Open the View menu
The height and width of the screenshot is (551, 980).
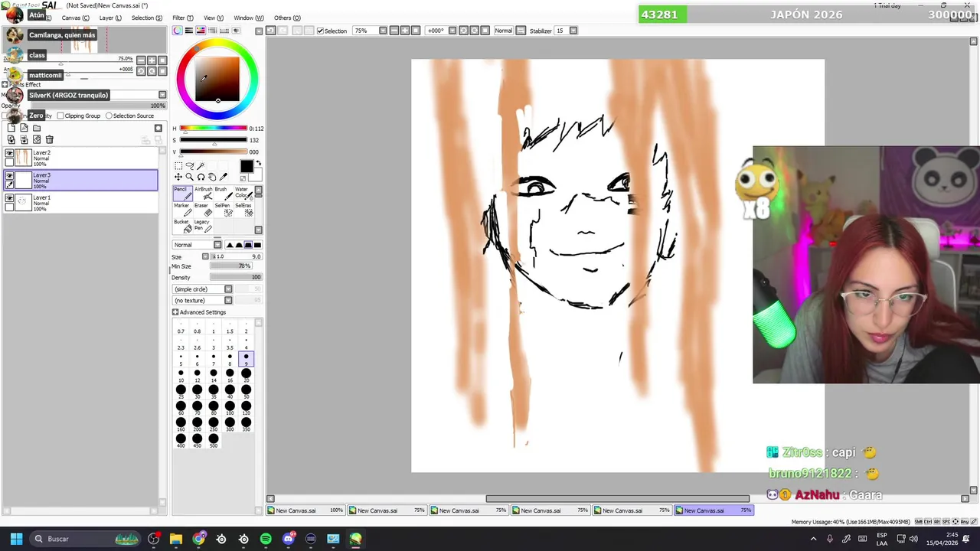pos(214,18)
